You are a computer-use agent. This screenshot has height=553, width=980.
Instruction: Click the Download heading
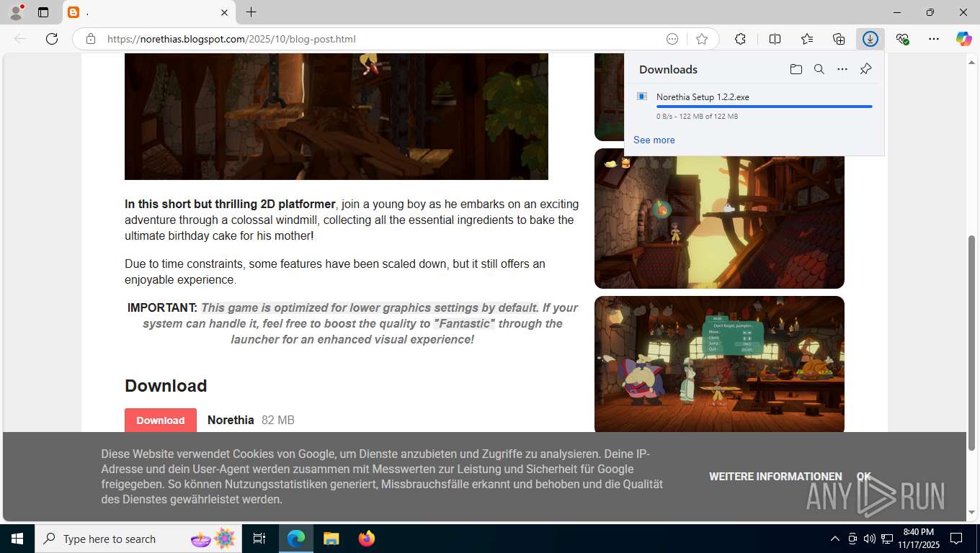point(166,386)
